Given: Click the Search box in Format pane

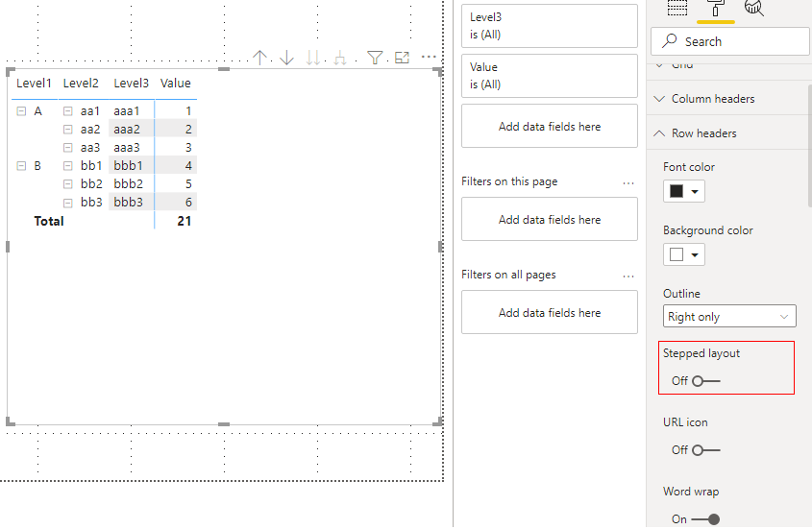Looking at the screenshot, I should coord(729,41).
